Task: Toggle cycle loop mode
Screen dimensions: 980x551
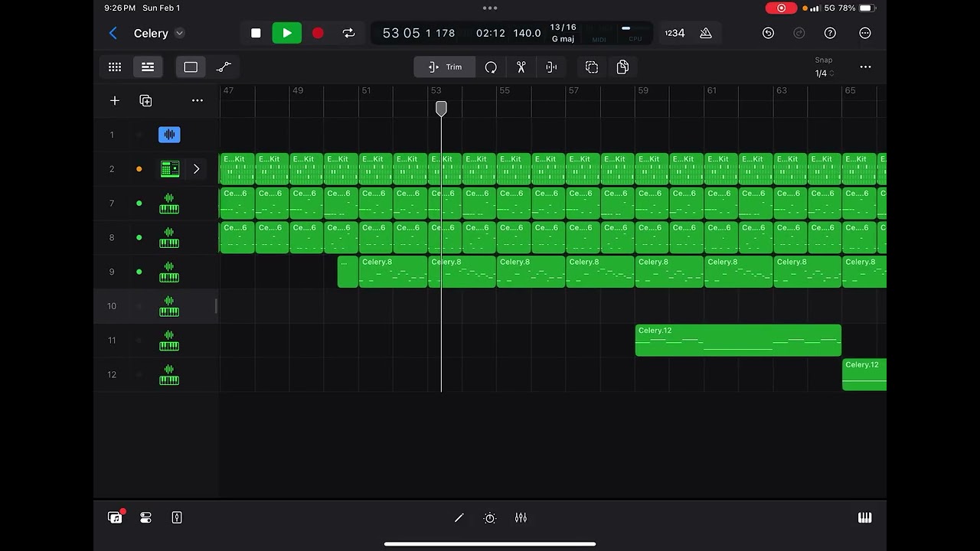Action: 348,33
